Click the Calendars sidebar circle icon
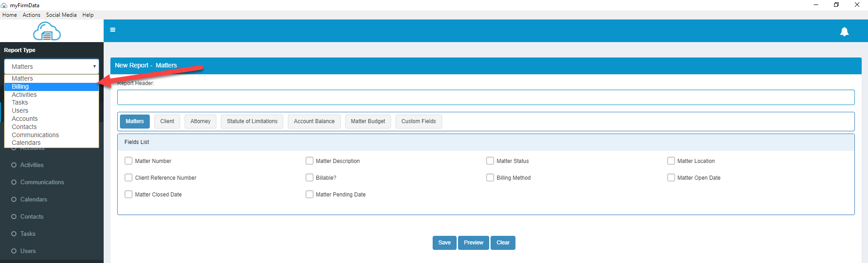 pos(14,200)
